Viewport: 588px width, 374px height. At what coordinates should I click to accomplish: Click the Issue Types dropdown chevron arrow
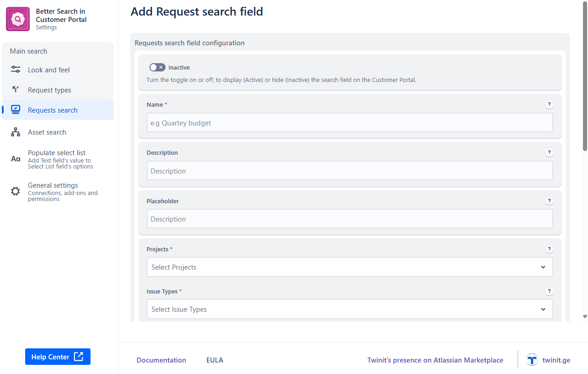[x=543, y=309]
